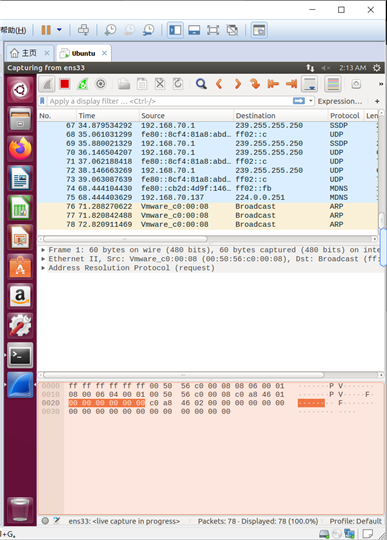Take a snapshot of the VM
387x540 pixels.
[111, 30]
